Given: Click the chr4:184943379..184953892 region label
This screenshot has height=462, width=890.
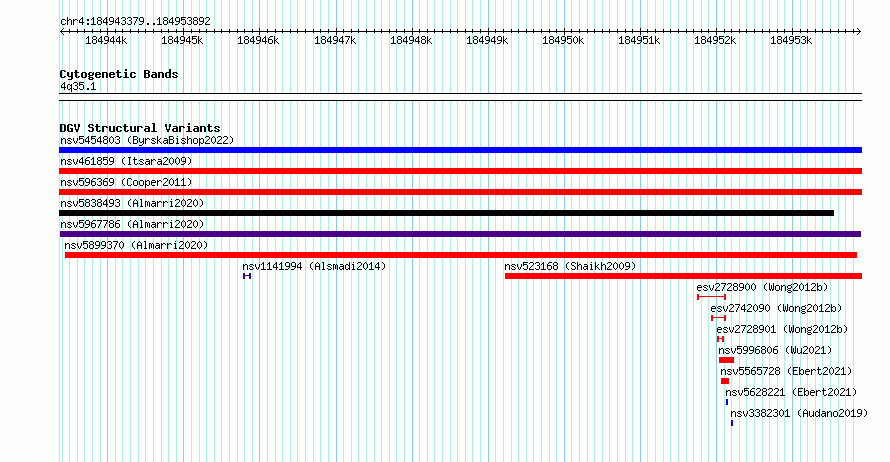Looking at the screenshot, I should [135, 21].
